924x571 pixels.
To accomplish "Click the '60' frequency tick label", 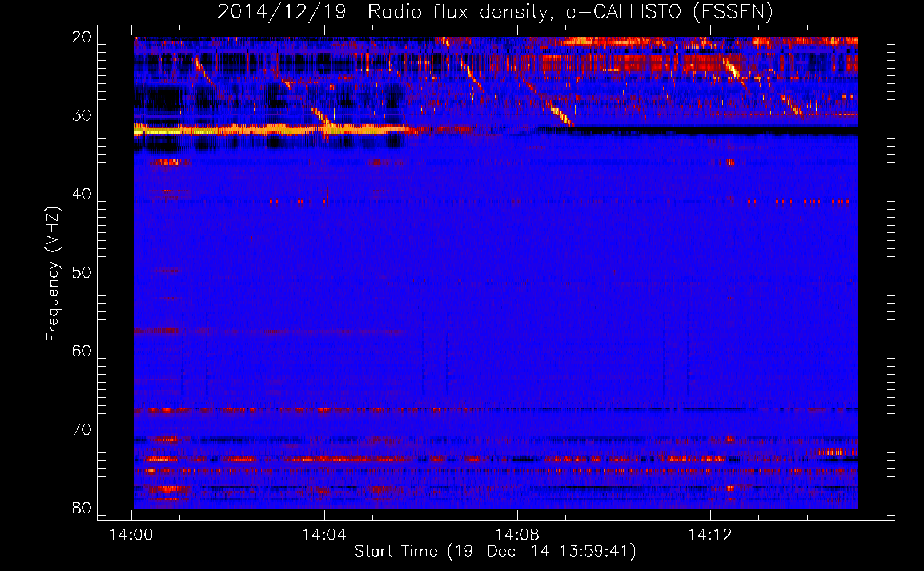I will (82, 351).
